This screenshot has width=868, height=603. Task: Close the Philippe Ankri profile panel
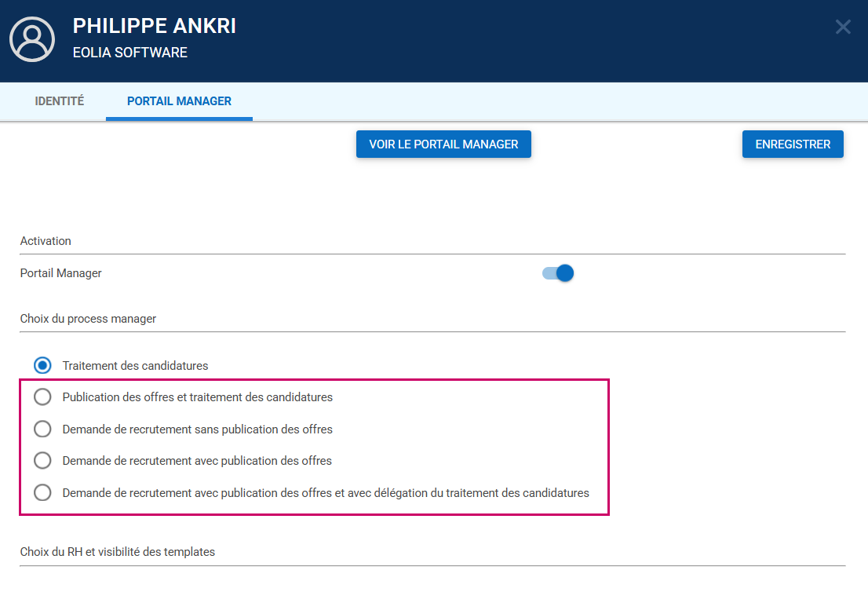tap(843, 27)
